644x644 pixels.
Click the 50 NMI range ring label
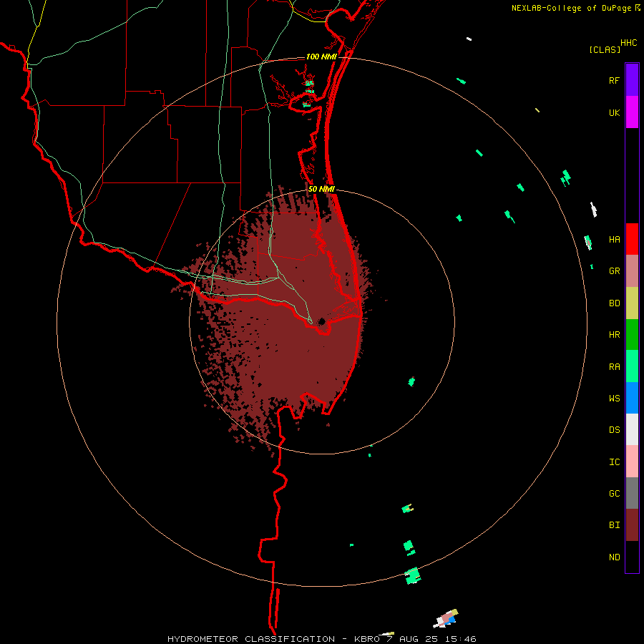[321, 189]
